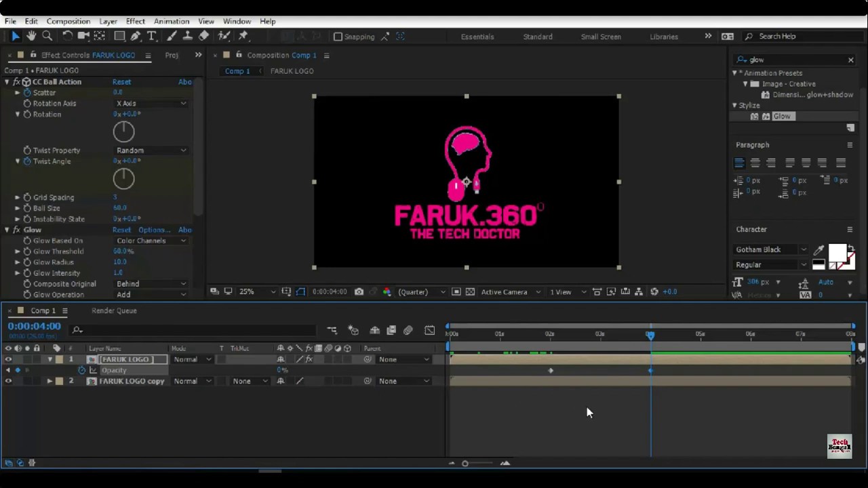Open the viewer magnification 25% dropdown

[257, 291]
